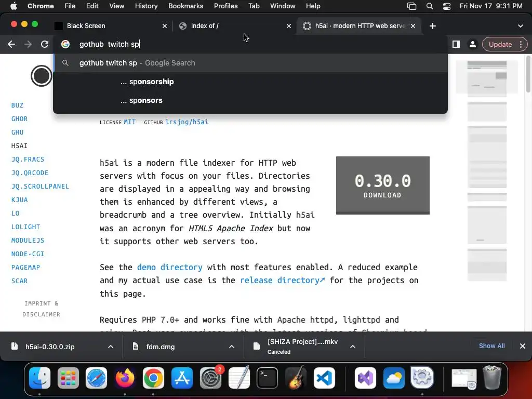
Task: Pick the '... sponsors' autocomplete suggestion
Action: coord(250,100)
